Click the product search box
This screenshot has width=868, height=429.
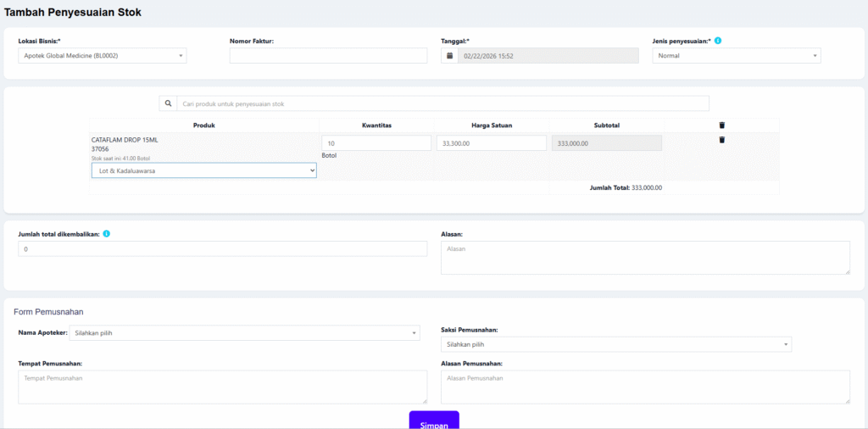(442, 103)
